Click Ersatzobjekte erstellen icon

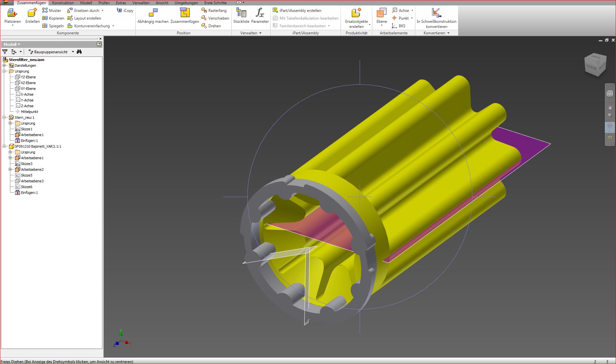[x=356, y=13]
